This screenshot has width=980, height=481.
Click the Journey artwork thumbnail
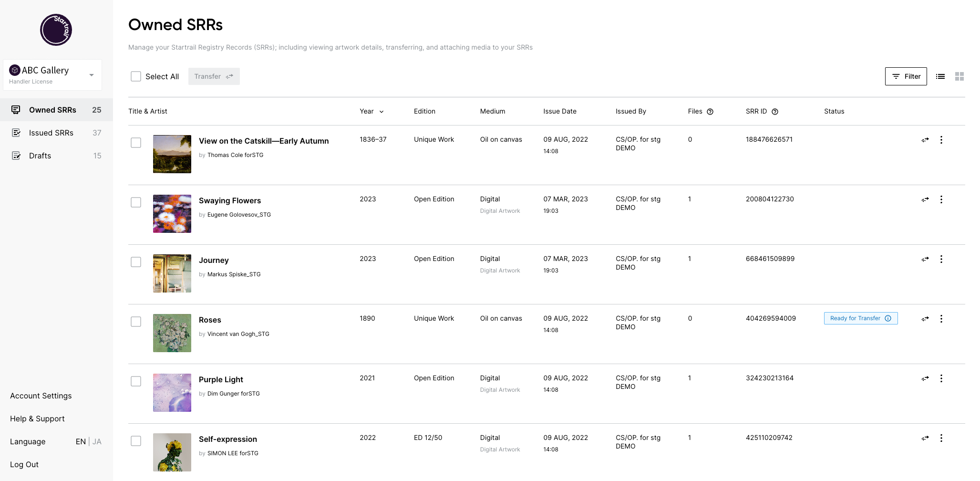[x=172, y=273]
